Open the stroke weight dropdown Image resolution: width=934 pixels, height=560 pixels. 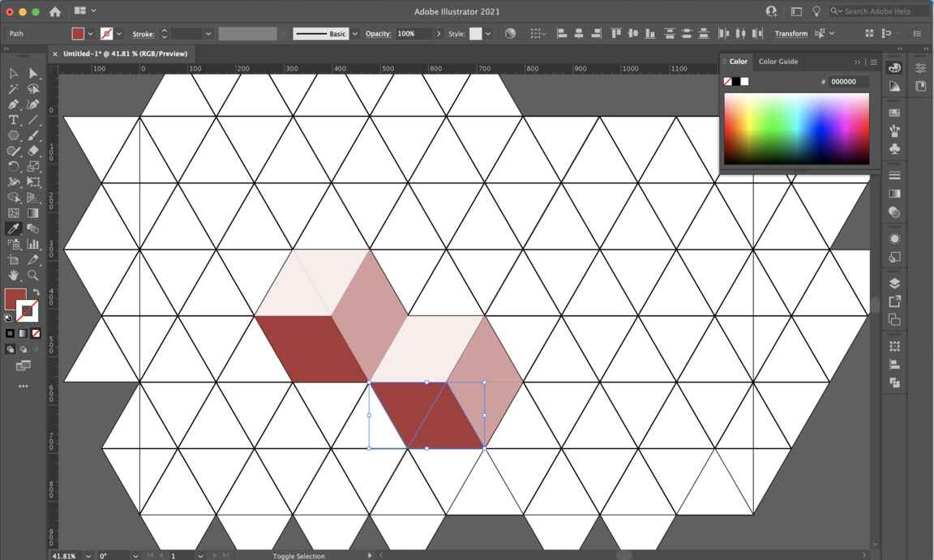click(208, 34)
